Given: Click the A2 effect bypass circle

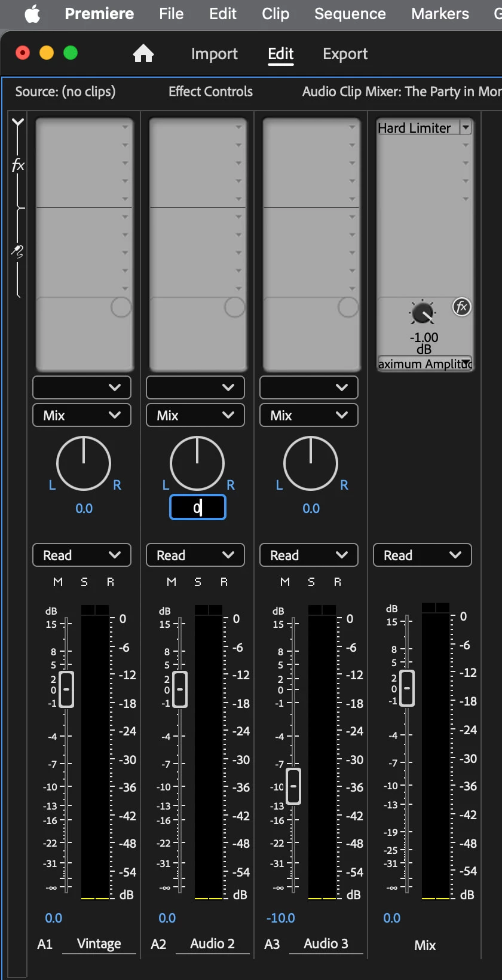Looking at the screenshot, I should click(x=234, y=307).
